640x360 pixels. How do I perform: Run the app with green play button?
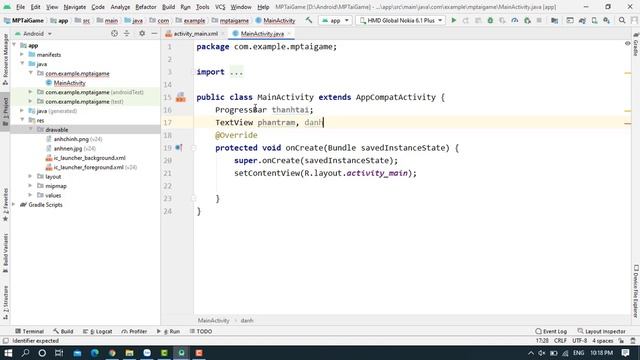(453, 20)
